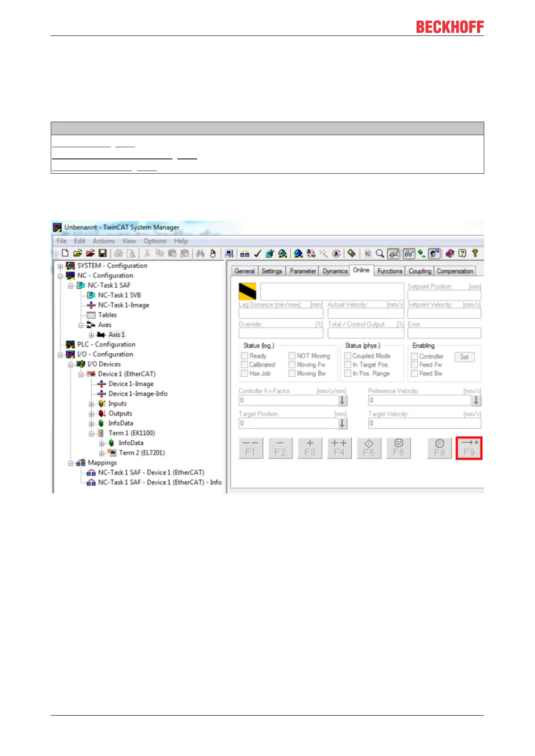The height and width of the screenshot is (756, 535).
Task: Expand the Axis 1 tree node
Action: 92,335
